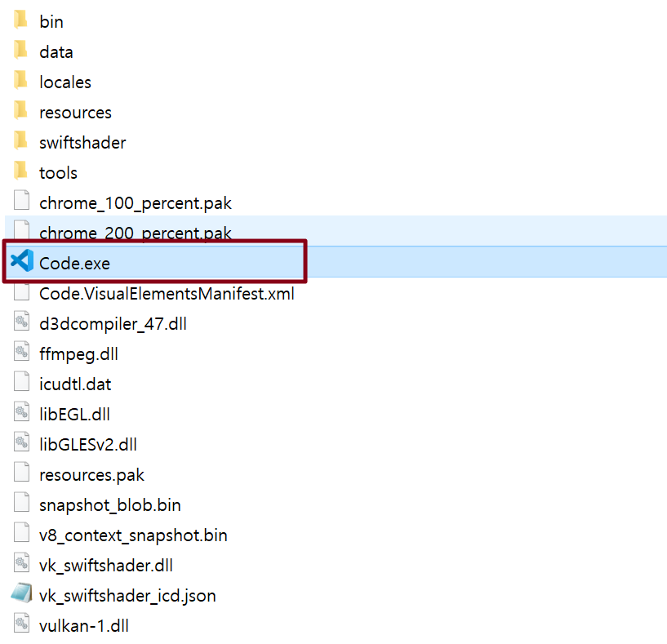Select the 'resources' folder name
The height and width of the screenshot is (644, 667).
point(75,113)
